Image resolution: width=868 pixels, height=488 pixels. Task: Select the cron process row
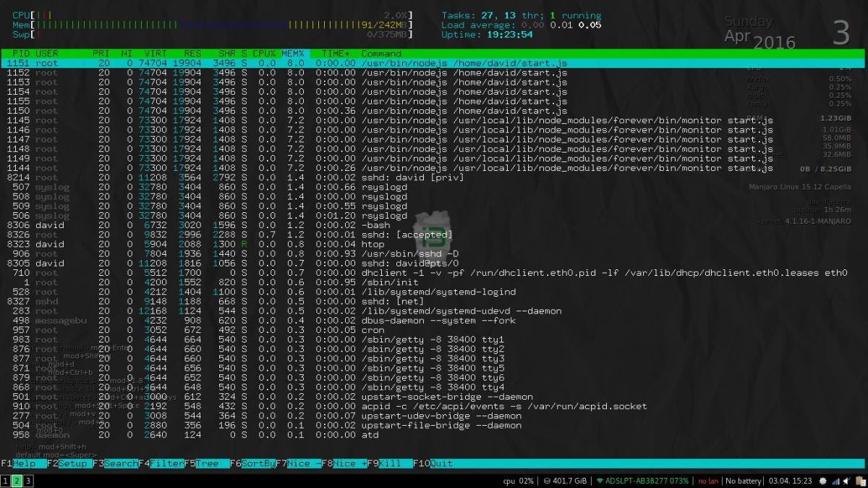pyautogui.click(x=434, y=330)
